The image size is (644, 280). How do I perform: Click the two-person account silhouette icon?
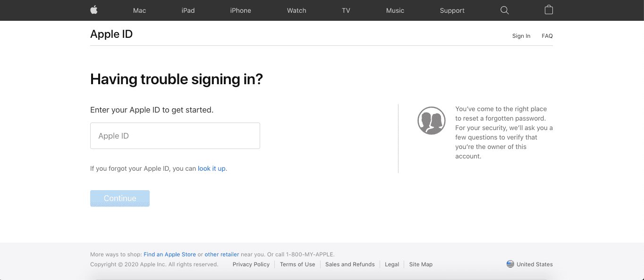tap(432, 121)
